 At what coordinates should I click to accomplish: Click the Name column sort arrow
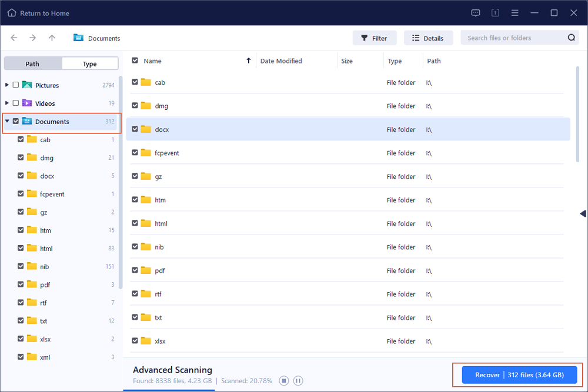[248, 61]
